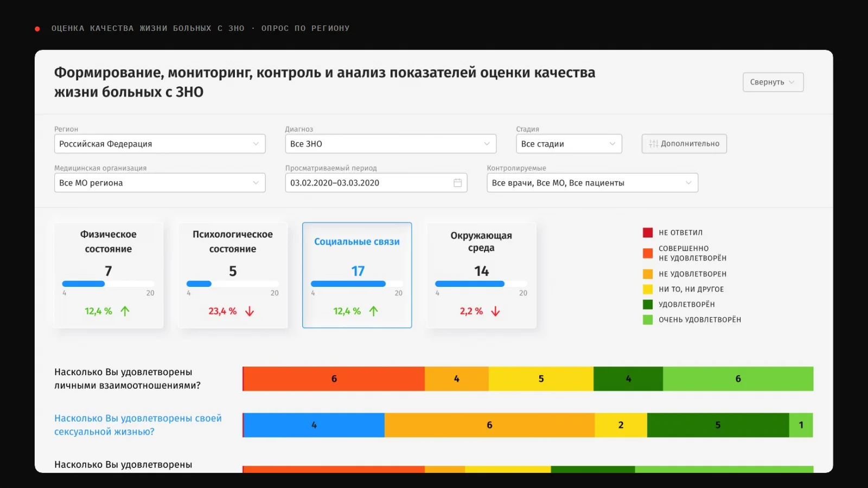868x488 pixels.
Task: Open the Диагноз dropdown
Action: 391,144
